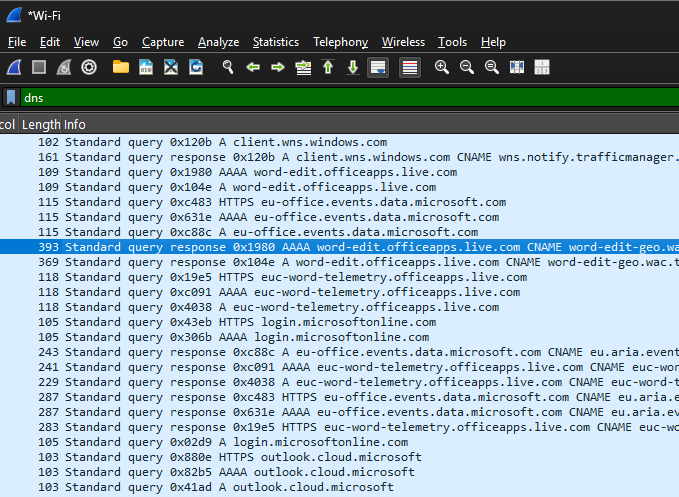The height and width of the screenshot is (497, 679).
Task: Open the File menu
Action: [x=17, y=42]
